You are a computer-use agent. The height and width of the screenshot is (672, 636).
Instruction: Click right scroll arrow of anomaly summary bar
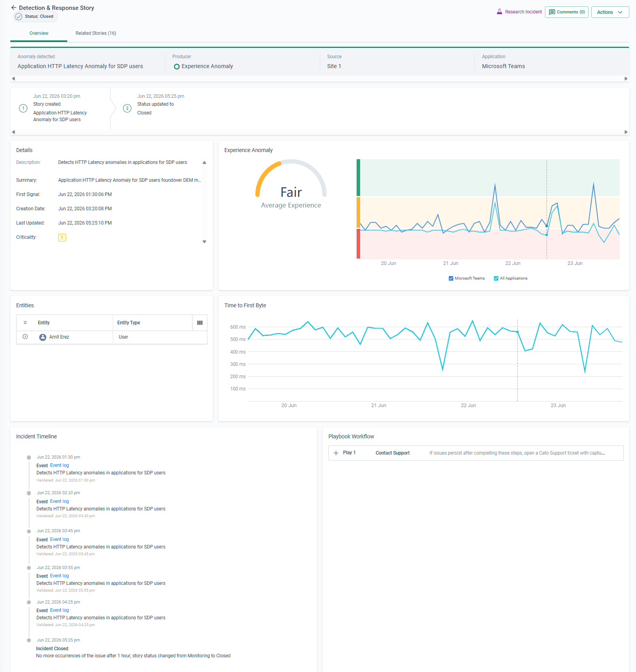(626, 78)
